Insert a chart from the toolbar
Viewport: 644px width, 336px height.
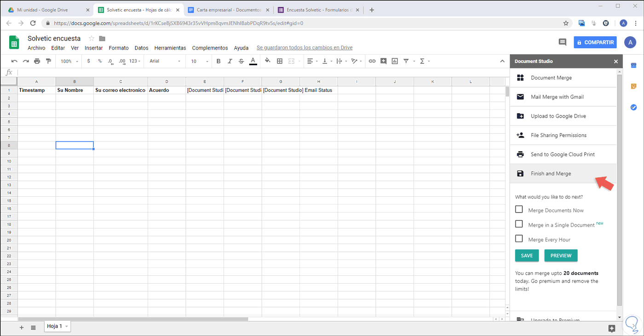pyautogui.click(x=395, y=61)
